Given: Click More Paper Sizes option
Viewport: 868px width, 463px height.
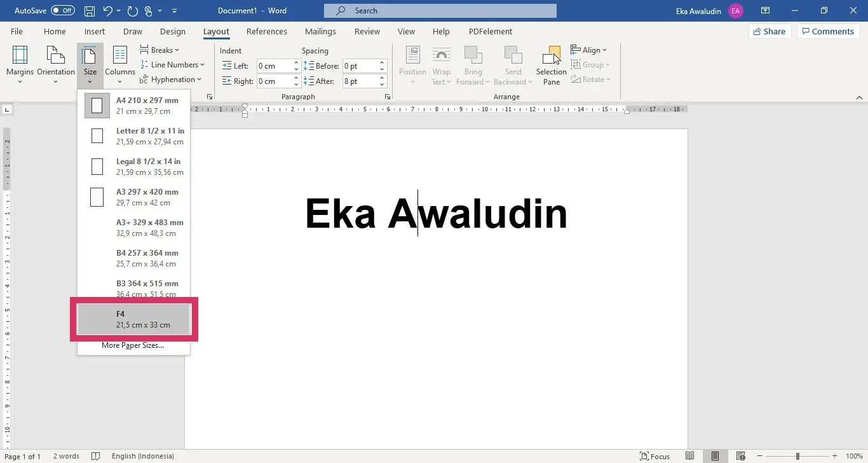Looking at the screenshot, I should (x=132, y=345).
